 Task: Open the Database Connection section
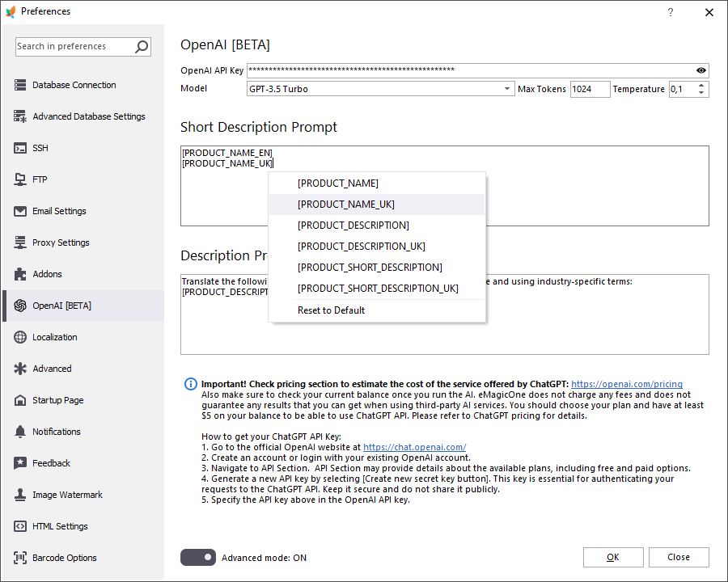click(x=83, y=85)
